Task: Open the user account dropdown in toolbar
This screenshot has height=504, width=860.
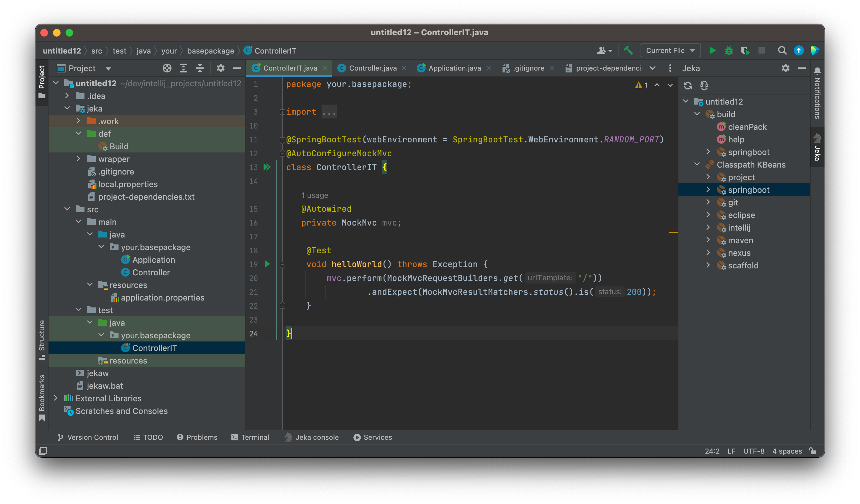Action: coord(604,50)
